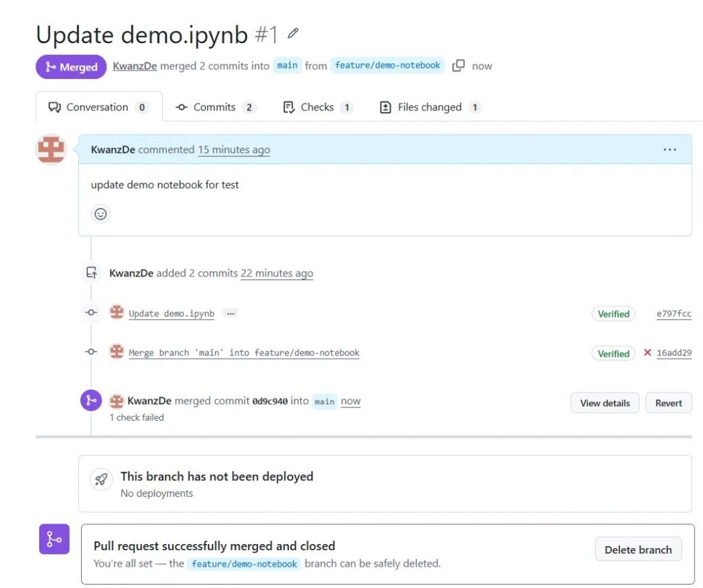This screenshot has height=588, width=703.
Task: Click the '22 minutes ago' commits timestamp
Action: (x=277, y=273)
